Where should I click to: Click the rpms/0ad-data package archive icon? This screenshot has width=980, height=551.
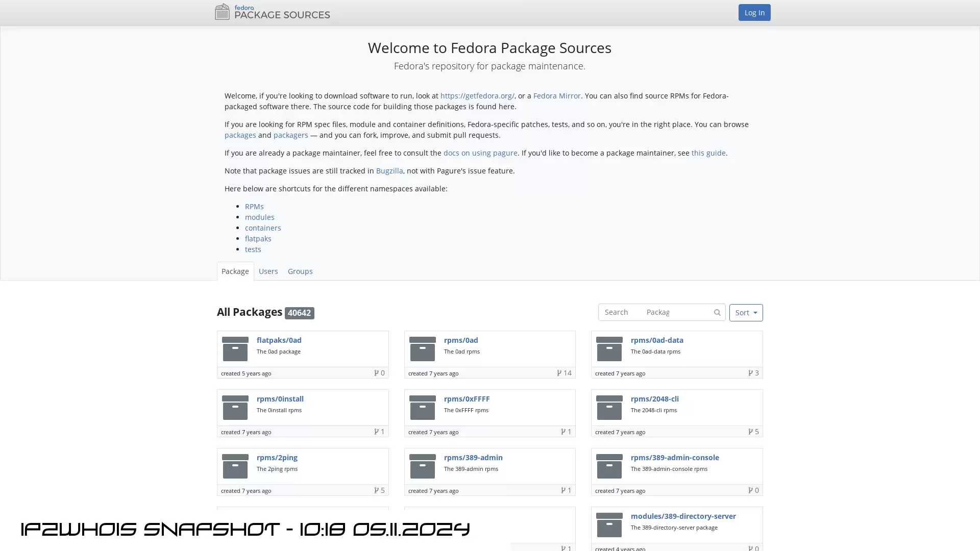(609, 349)
